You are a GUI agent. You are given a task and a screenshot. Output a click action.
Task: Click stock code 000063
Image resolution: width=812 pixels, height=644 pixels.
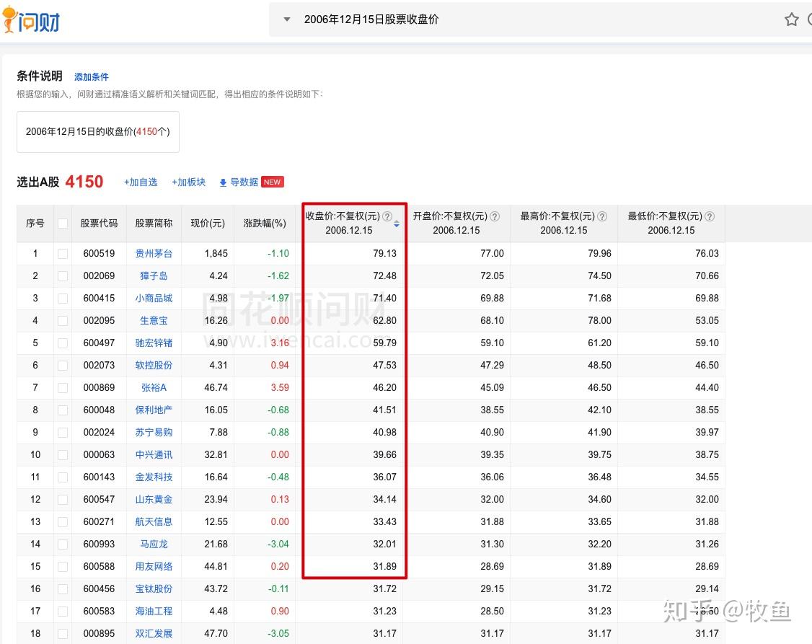(x=99, y=454)
